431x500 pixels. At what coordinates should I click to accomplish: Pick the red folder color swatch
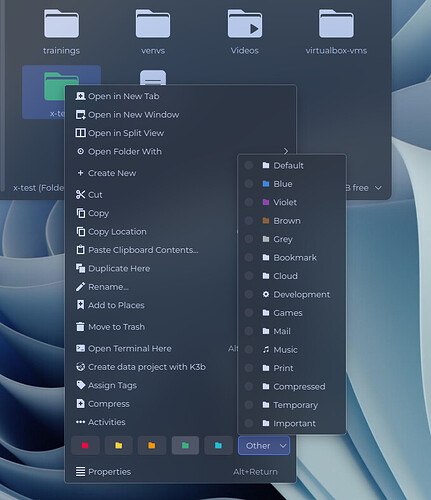[x=85, y=446]
